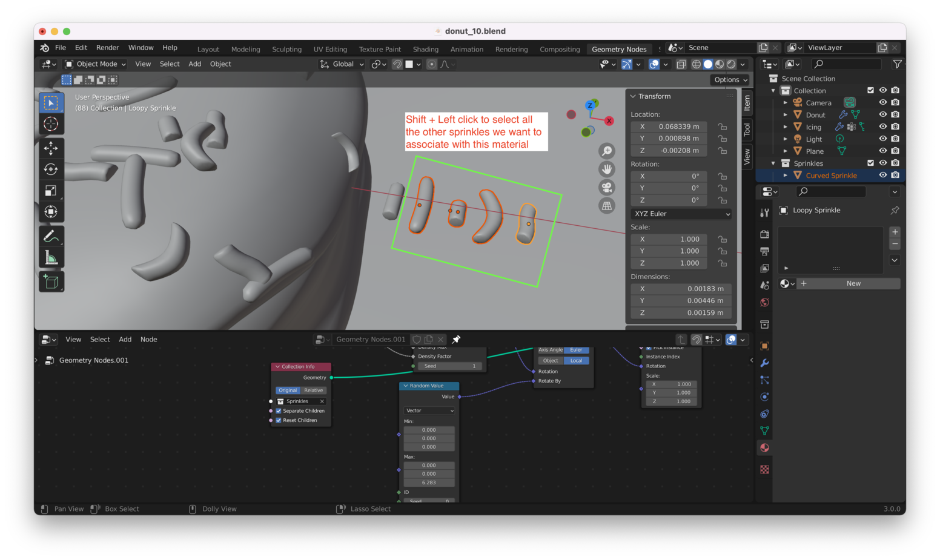Open the Render menu
940x560 pixels.
point(107,48)
